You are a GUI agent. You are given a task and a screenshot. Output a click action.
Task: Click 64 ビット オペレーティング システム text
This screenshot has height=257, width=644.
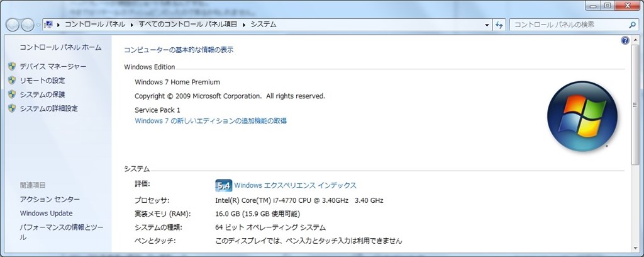pyautogui.click(x=270, y=227)
